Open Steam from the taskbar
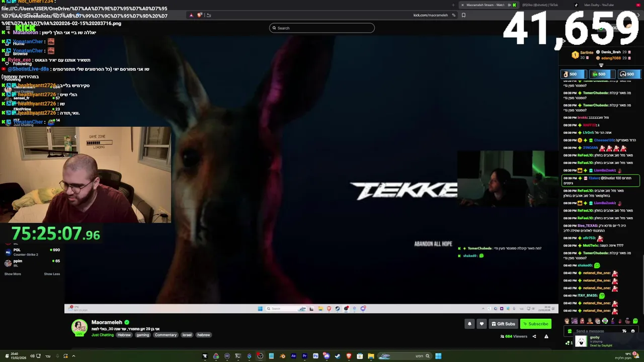The height and width of the screenshot is (362, 644). click(338, 356)
